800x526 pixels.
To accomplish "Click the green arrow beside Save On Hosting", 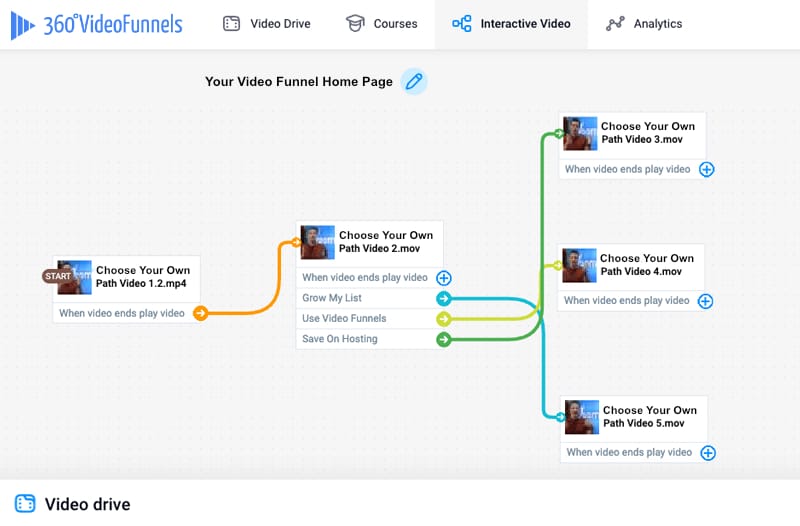I will [x=444, y=339].
